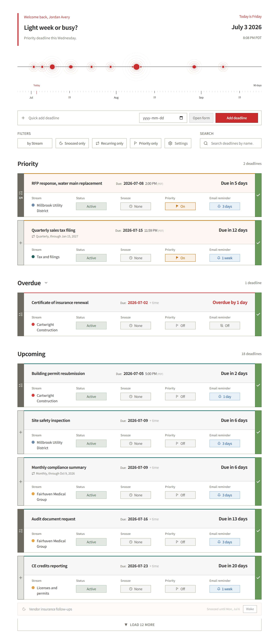Click search magnifier icon
This screenshot has width=279, height=644.
tap(206, 143)
